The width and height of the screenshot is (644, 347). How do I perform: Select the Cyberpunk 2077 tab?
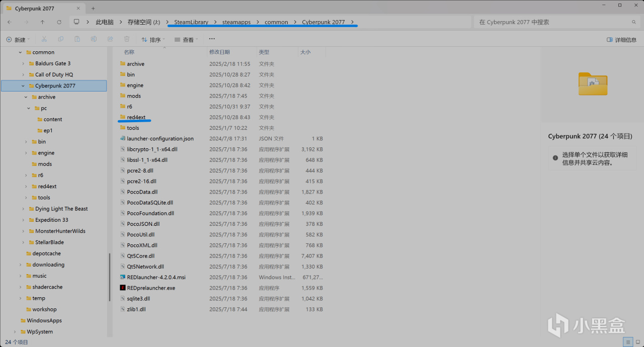[43, 9]
